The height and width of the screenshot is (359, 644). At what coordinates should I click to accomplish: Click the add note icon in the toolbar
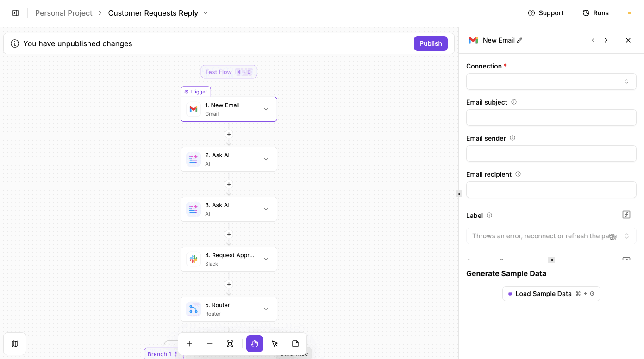click(x=295, y=344)
